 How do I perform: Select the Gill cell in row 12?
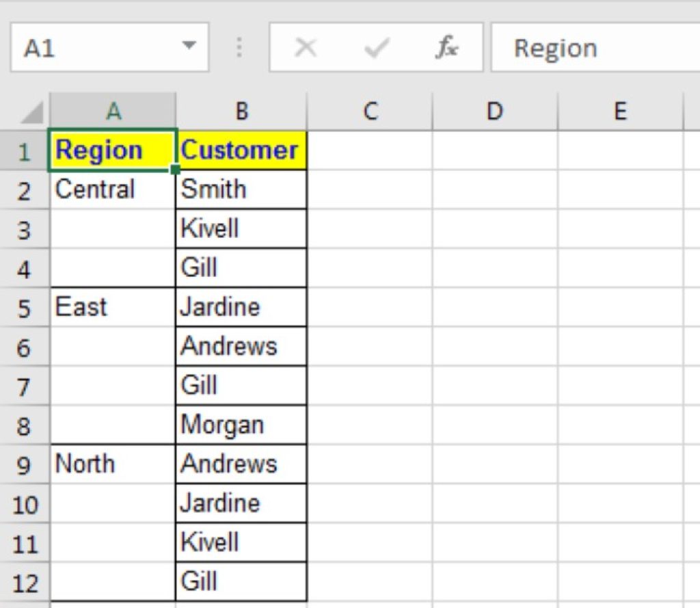pos(241,581)
